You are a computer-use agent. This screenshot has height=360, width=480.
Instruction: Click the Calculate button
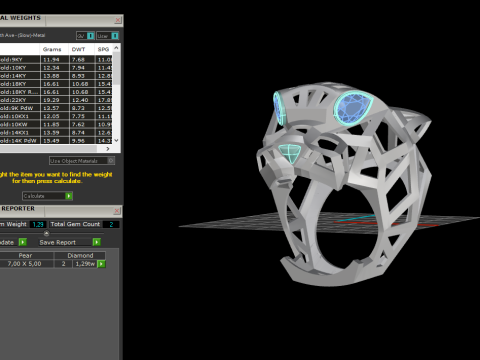pyautogui.click(x=47, y=196)
